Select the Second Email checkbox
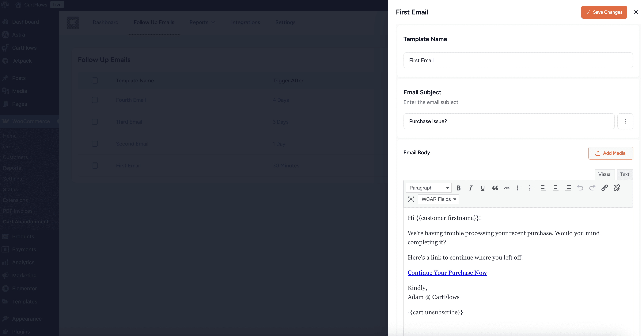This screenshot has height=336, width=644. pos(95,144)
